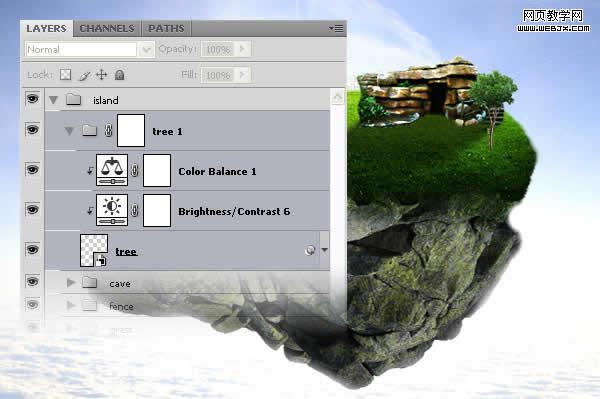Image resolution: width=600 pixels, height=399 pixels.
Task: Click the Brightness/Contrast 6 mask link icon
Action: click(135, 210)
